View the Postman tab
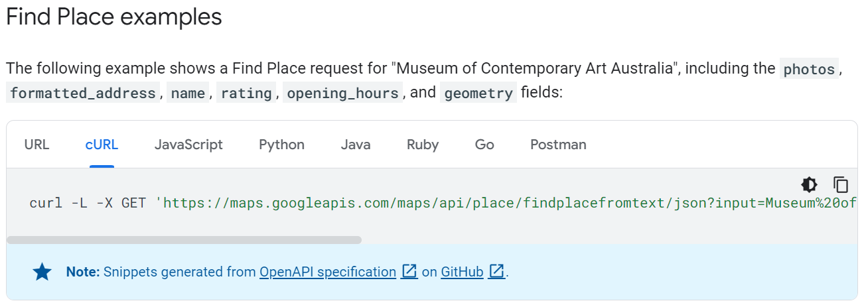 (558, 145)
